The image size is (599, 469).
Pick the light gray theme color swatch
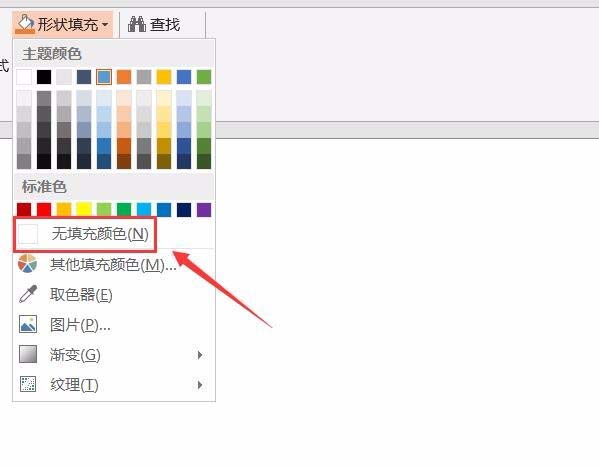pos(64,77)
